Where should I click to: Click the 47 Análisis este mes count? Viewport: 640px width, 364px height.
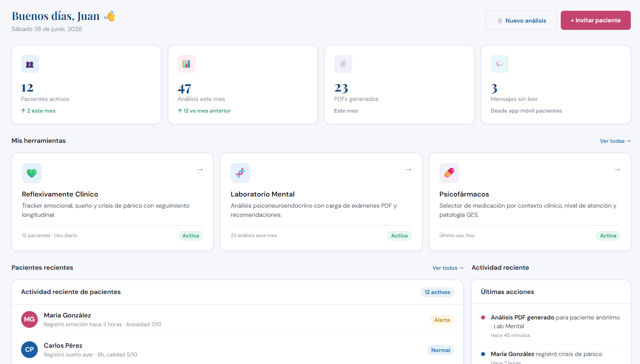(184, 88)
